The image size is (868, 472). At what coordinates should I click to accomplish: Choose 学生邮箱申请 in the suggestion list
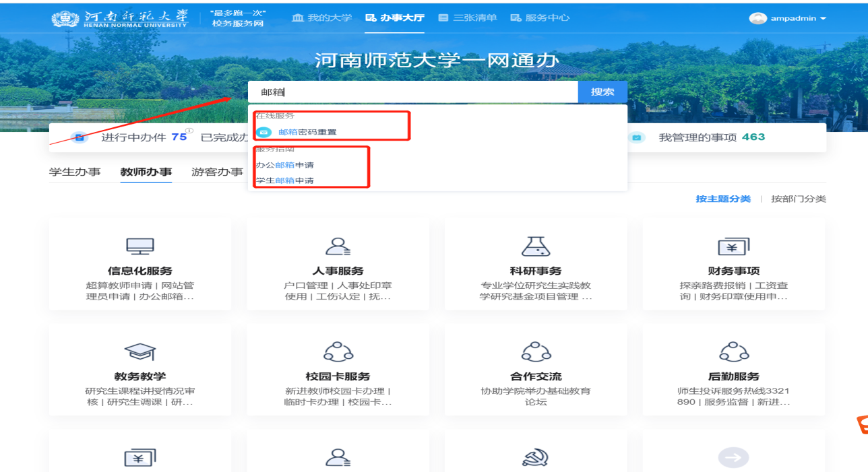[x=285, y=180]
